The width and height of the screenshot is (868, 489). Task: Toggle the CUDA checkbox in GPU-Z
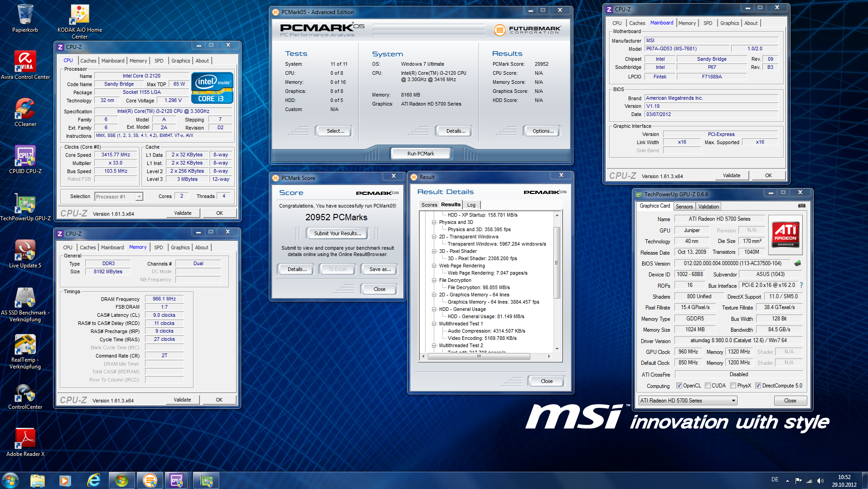pos(708,386)
